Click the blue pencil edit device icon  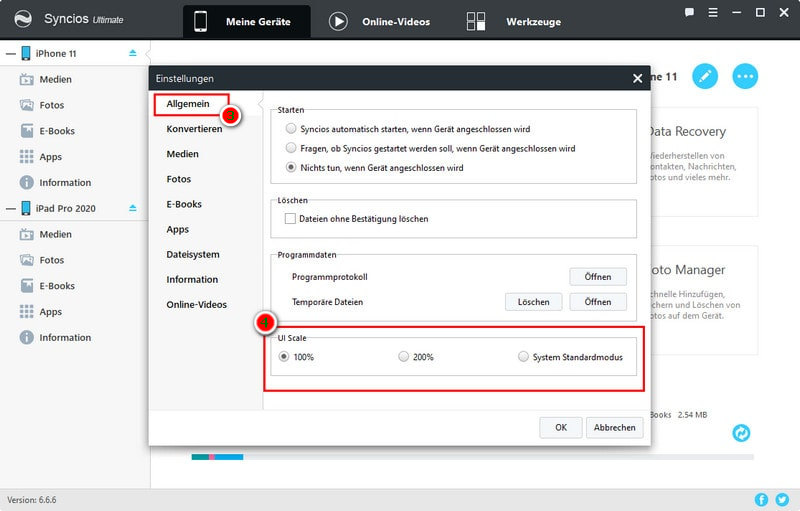point(705,76)
